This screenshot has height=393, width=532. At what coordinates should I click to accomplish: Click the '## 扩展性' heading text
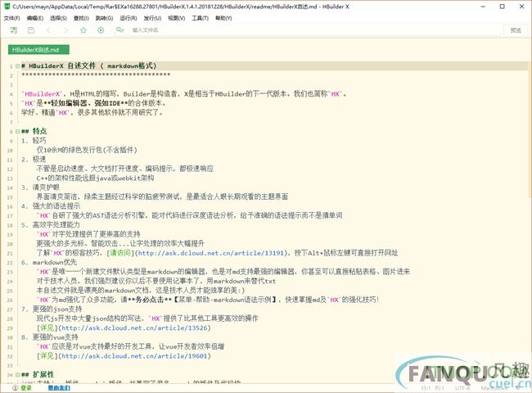(x=38, y=375)
